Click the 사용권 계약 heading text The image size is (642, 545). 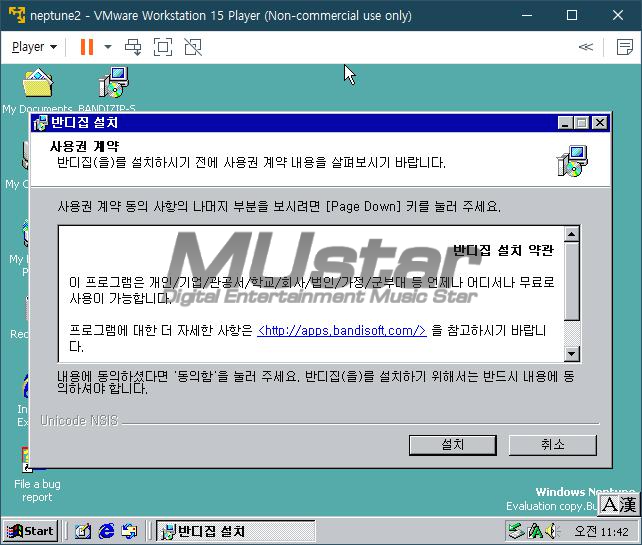point(84,146)
